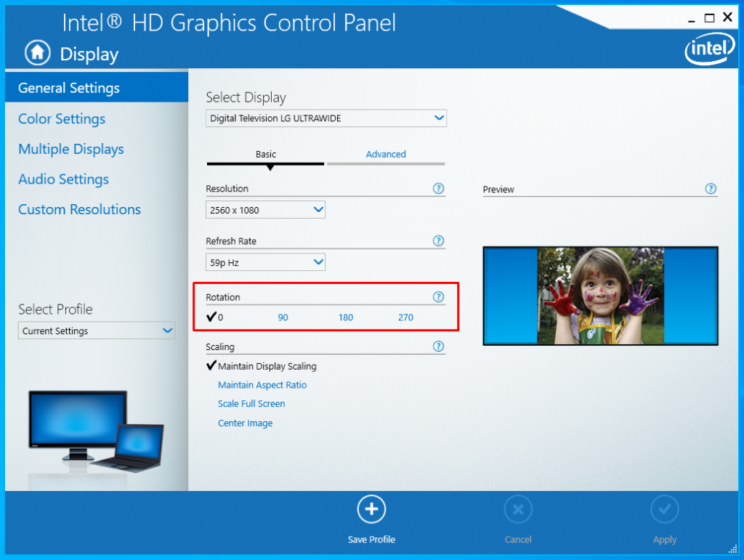The width and height of the screenshot is (744, 560).
Task: Open the Select Display dropdown
Action: pyautogui.click(x=326, y=118)
